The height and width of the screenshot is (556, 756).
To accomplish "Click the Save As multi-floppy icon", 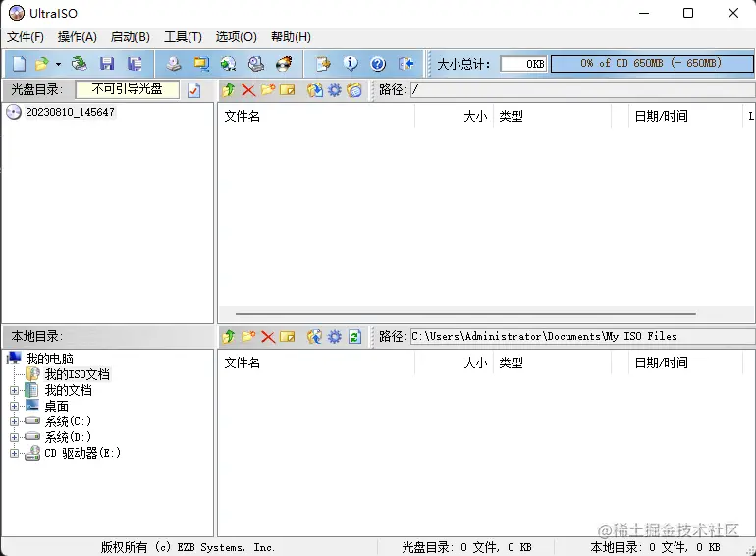I will (x=135, y=64).
